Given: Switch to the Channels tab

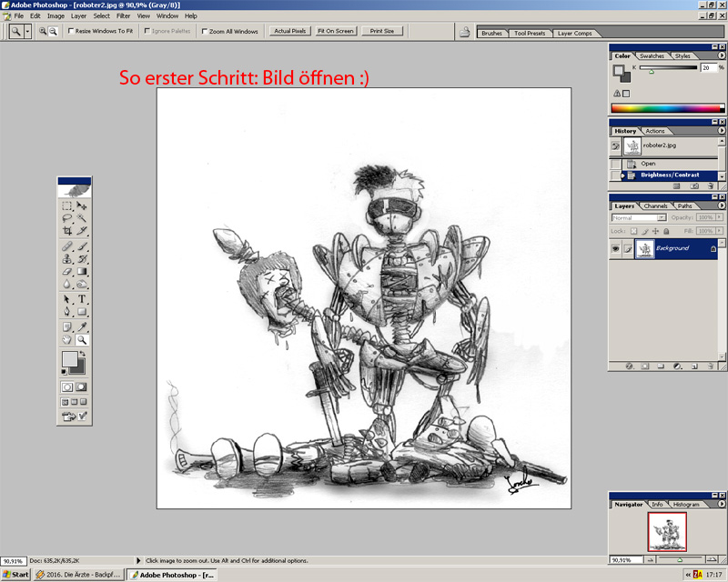Looking at the screenshot, I should pos(655,206).
